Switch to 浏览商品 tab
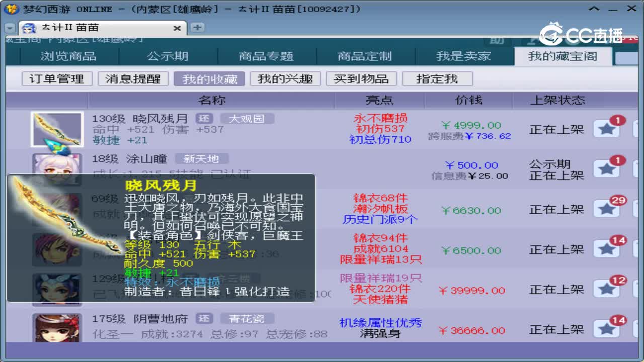Screen dimensions: 644x362 coord(68,56)
